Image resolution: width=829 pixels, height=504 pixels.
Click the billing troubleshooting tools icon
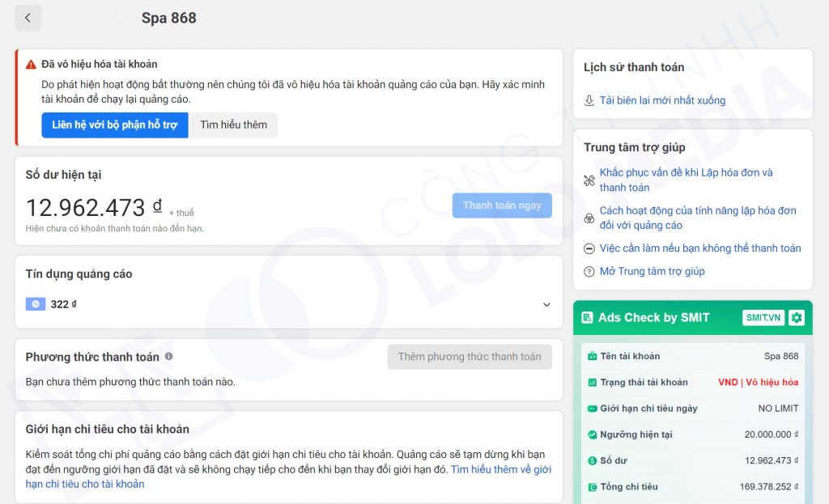(589, 180)
